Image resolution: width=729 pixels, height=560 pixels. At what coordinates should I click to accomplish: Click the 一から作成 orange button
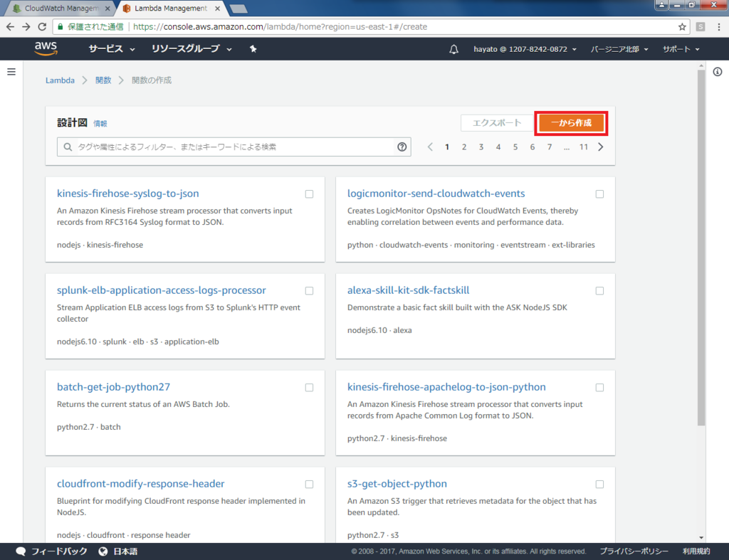[572, 123]
